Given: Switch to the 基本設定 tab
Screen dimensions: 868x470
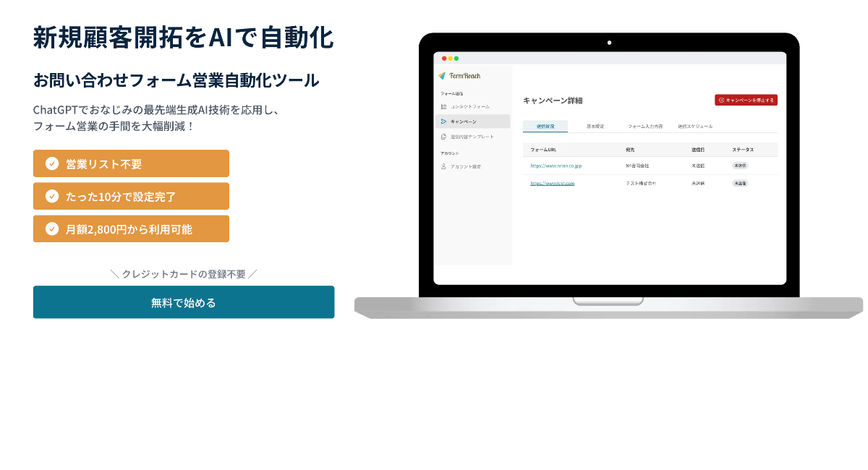Looking at the screenshot, I should click(x=595, y=127).
